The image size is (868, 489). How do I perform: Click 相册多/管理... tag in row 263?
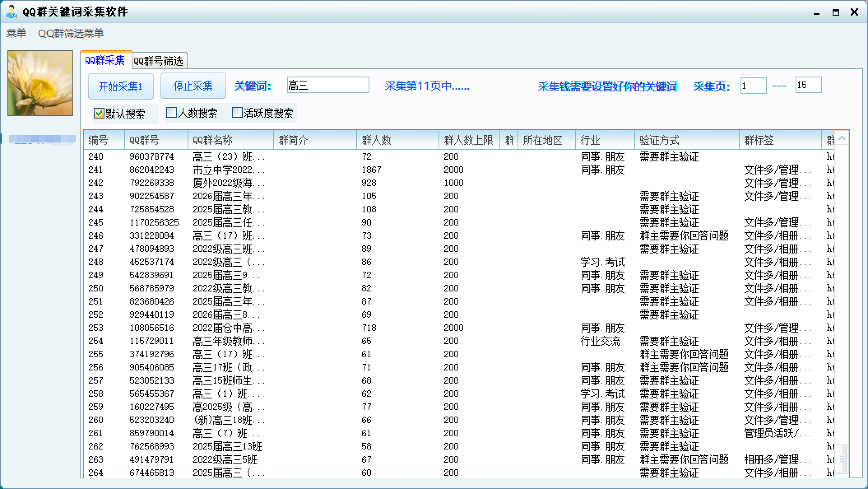pos(777,459)
